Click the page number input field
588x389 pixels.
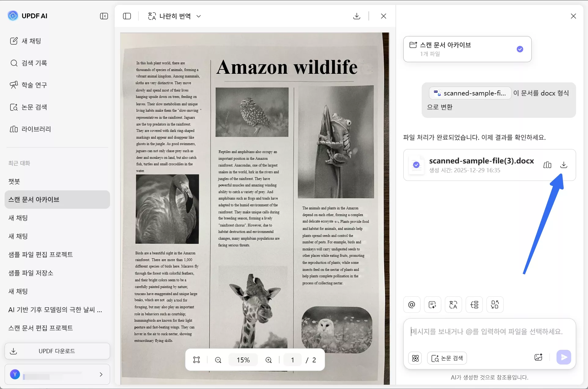click(292, 360)
